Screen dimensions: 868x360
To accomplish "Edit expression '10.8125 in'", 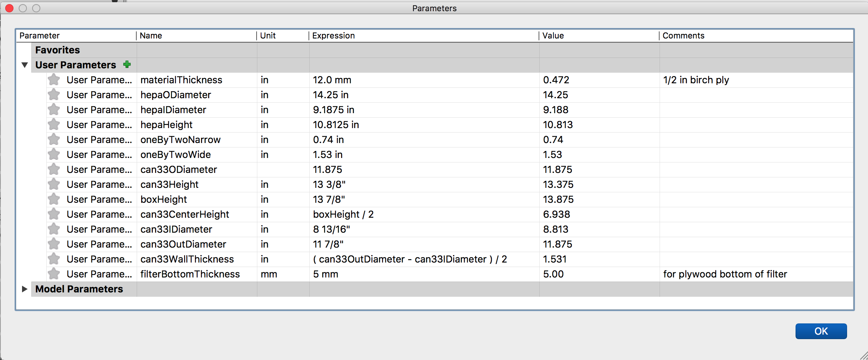I will pos(424,125).
